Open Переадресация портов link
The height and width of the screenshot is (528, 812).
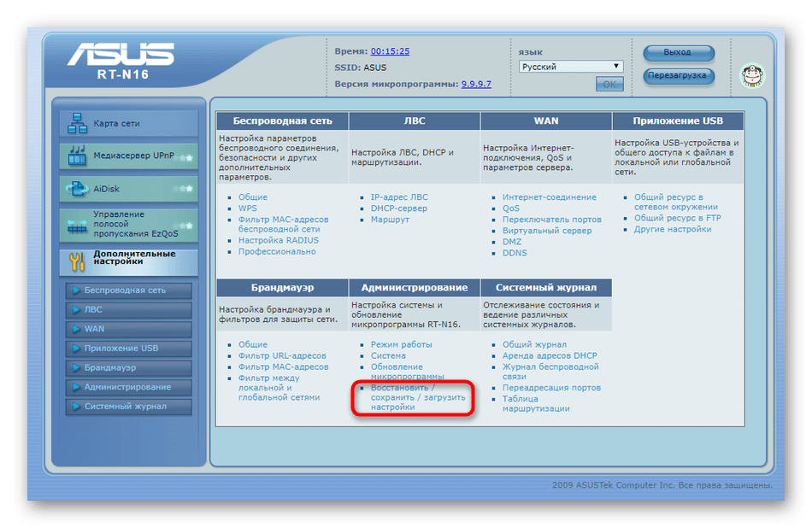click(x=551, y=388)
